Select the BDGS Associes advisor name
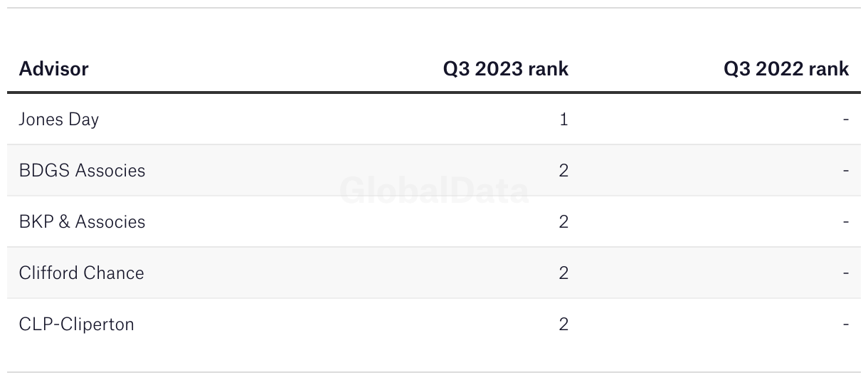This screenshot has width=868, height=380. tap(82, 171)
